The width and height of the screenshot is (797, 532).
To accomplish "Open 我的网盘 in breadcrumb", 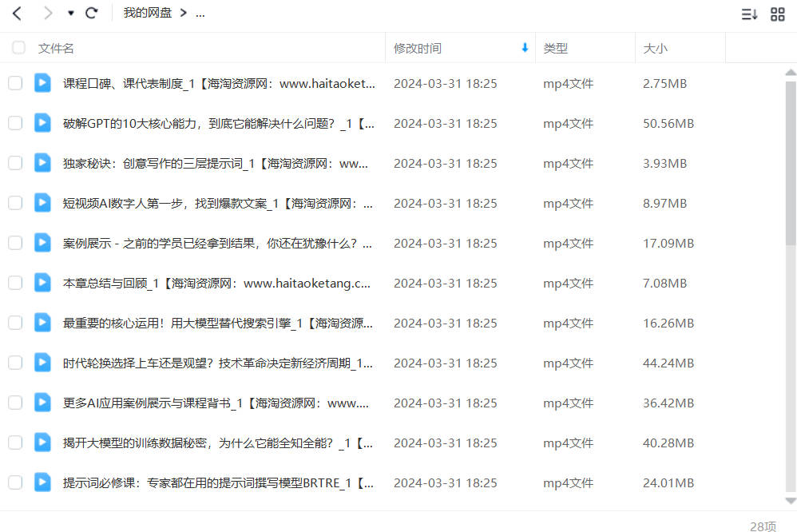I will tap(148, 13).
